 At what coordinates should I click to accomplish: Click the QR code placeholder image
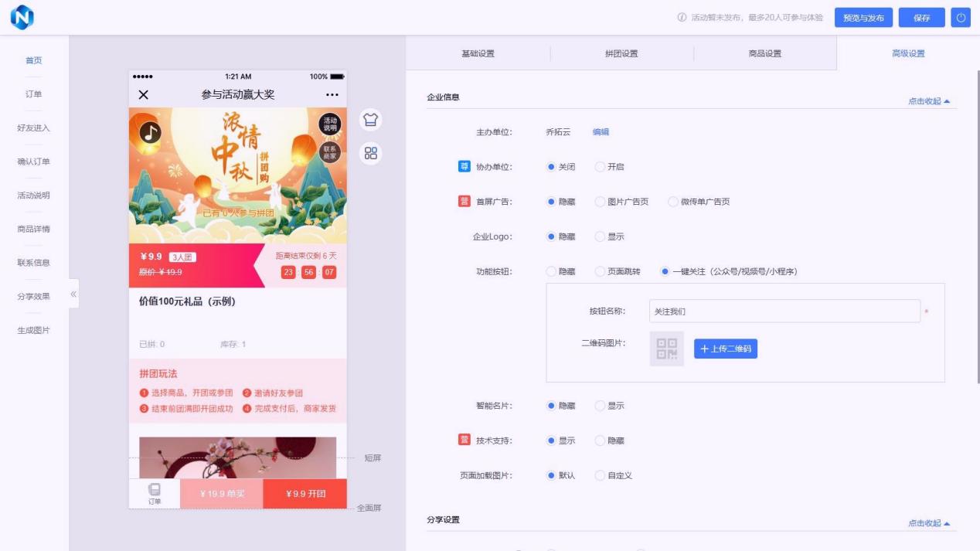point(666,349)
